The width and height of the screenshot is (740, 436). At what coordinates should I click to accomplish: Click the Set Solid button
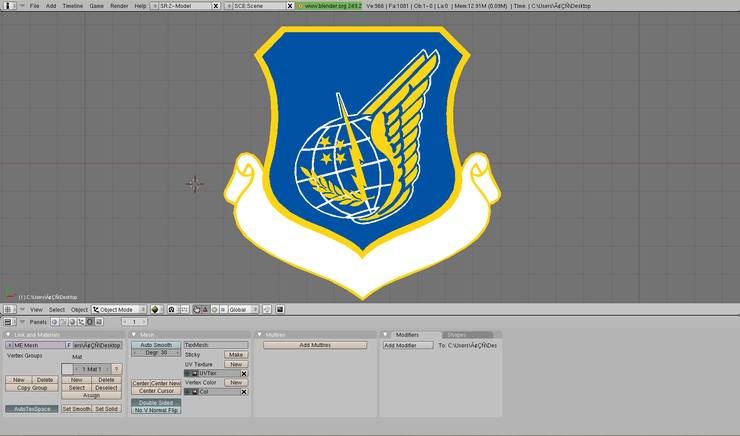coord(107,409)
